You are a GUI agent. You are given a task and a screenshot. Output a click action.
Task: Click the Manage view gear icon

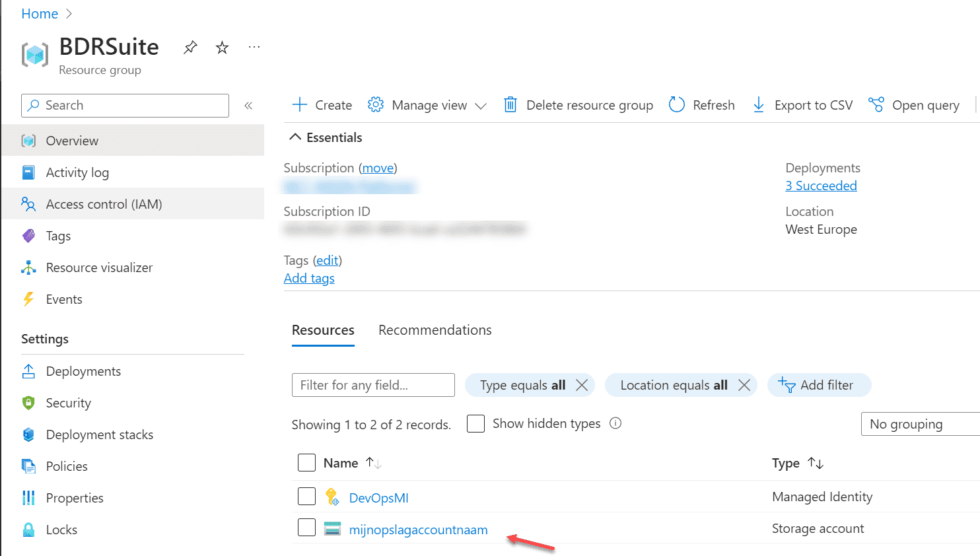pos(376,104)
